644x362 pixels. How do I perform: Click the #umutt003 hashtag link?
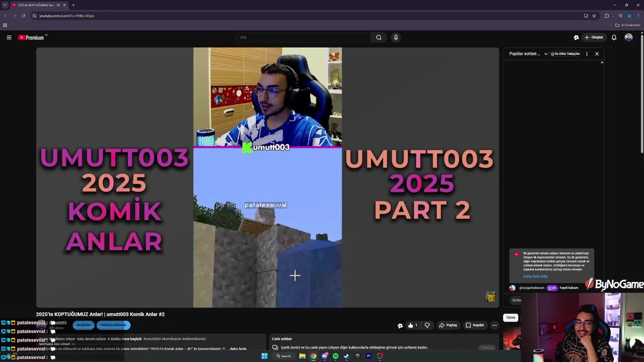(x=152, y=339)
